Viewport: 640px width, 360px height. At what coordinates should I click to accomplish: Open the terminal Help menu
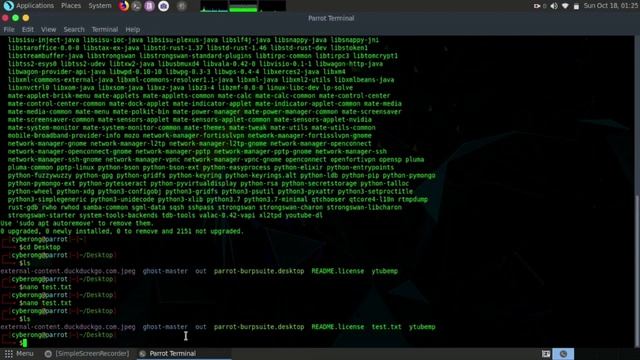tap(132, 29)
